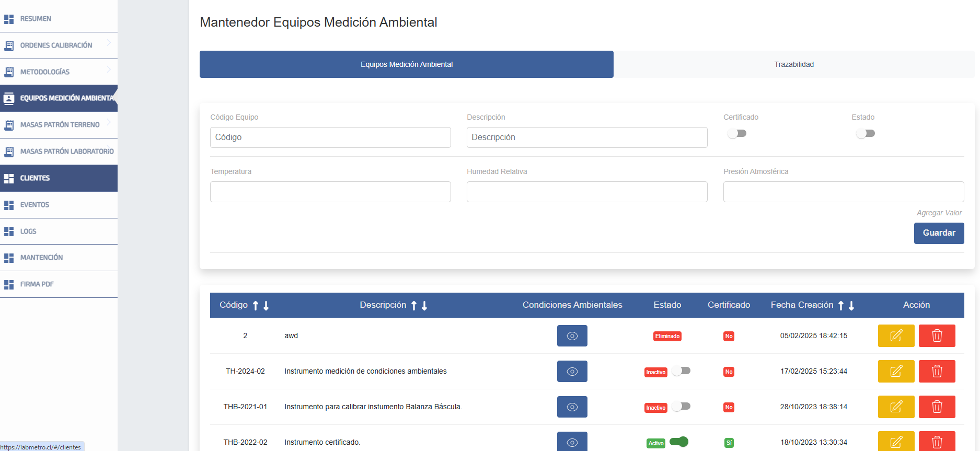Delete the THB-2021-01 equipment row
This screenshot has width=980, height=451.
[937, 407]
